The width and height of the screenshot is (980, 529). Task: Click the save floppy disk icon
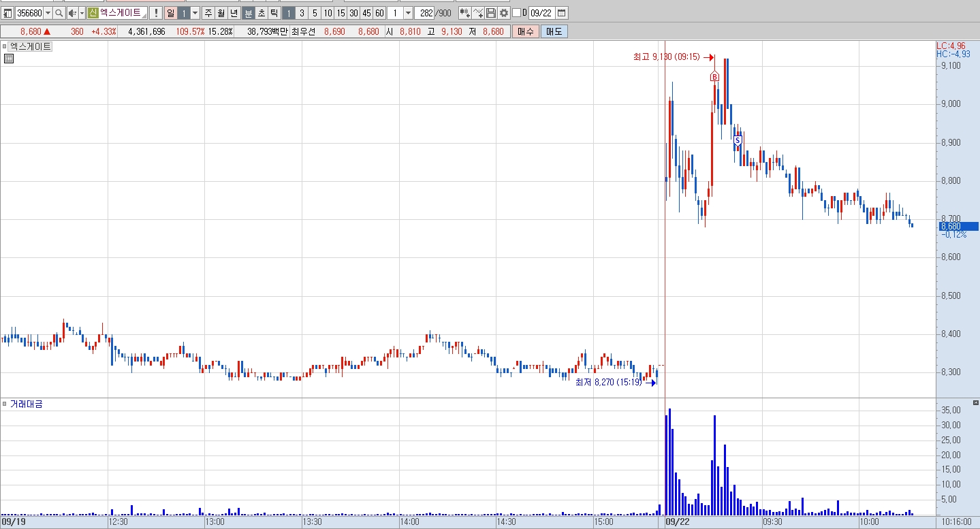490,13
